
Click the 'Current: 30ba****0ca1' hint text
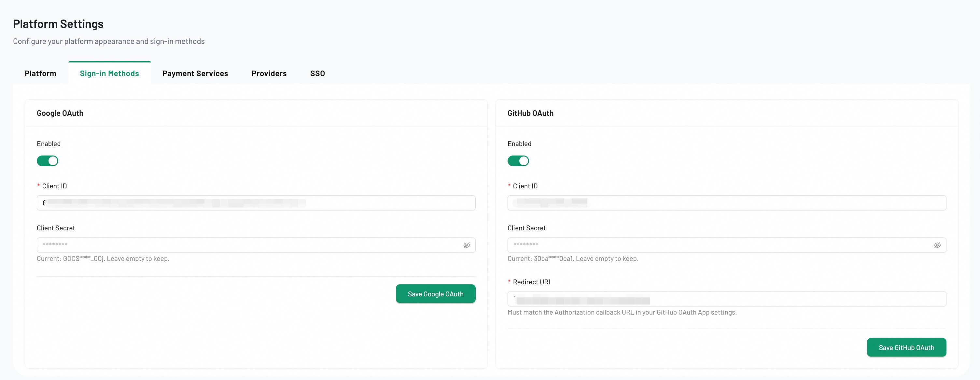[573, 258]
